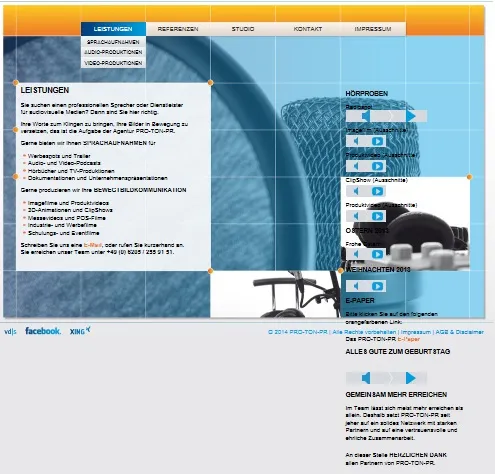Open the Facebook logo link
Screen dimensions: 495x474
[43, 331]
